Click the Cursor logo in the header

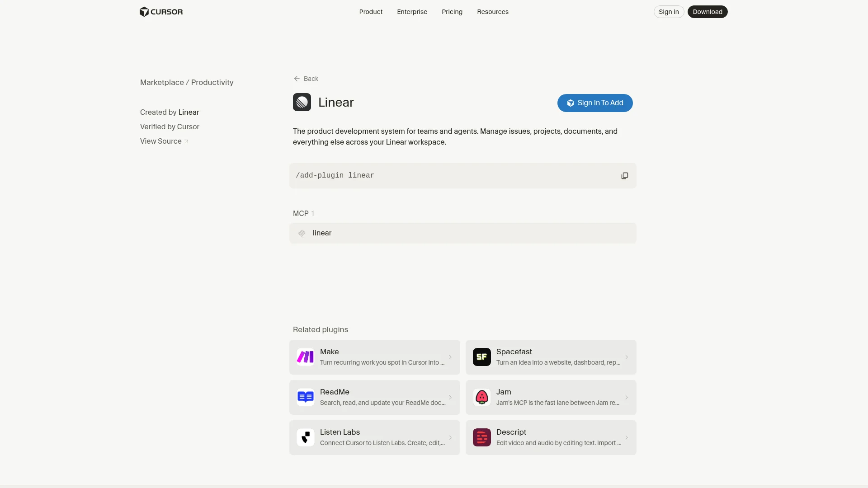(161, 12)
